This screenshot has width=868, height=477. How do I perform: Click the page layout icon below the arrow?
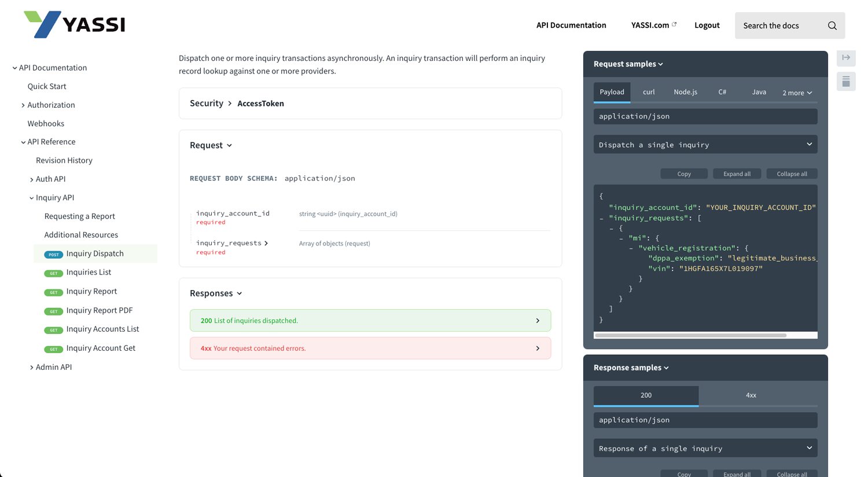(846, 81)
